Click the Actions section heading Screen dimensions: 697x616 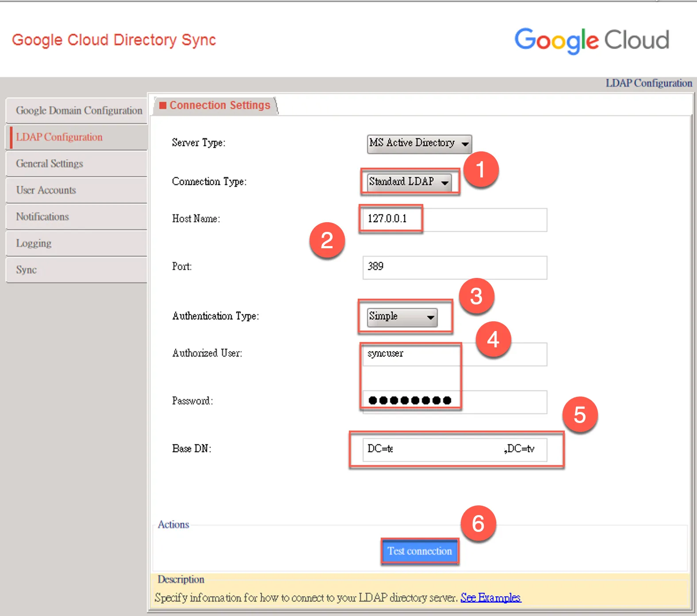tap(173, 525)
